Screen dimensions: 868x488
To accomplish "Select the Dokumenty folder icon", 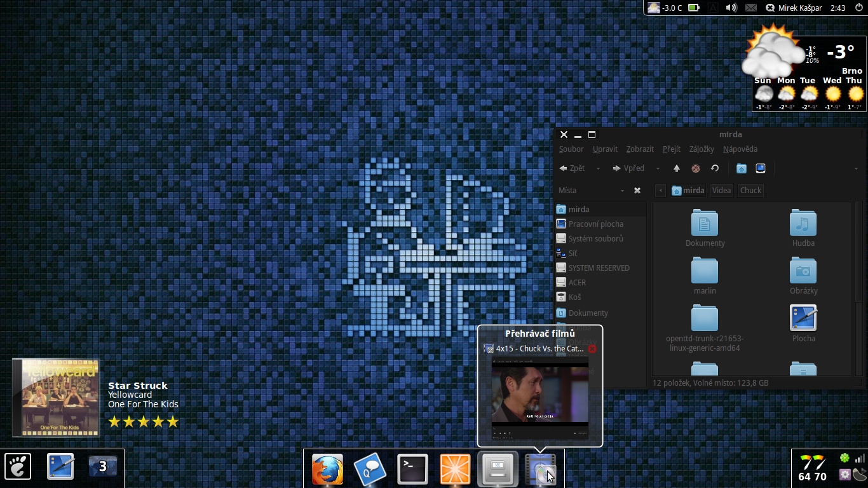I will pyautogui.click(x=705, y=222).
